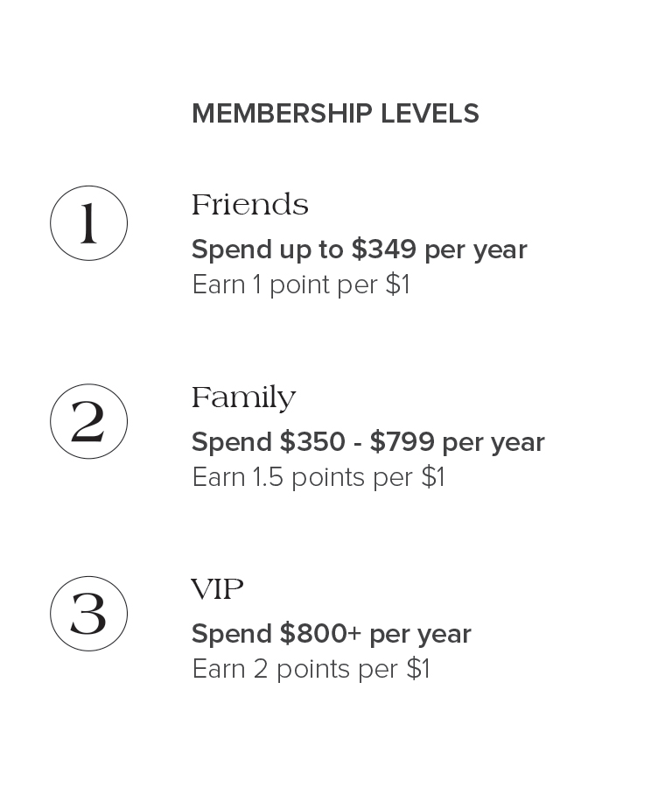
Task: Click the circled number 3 icon
Action: point(88,614)
